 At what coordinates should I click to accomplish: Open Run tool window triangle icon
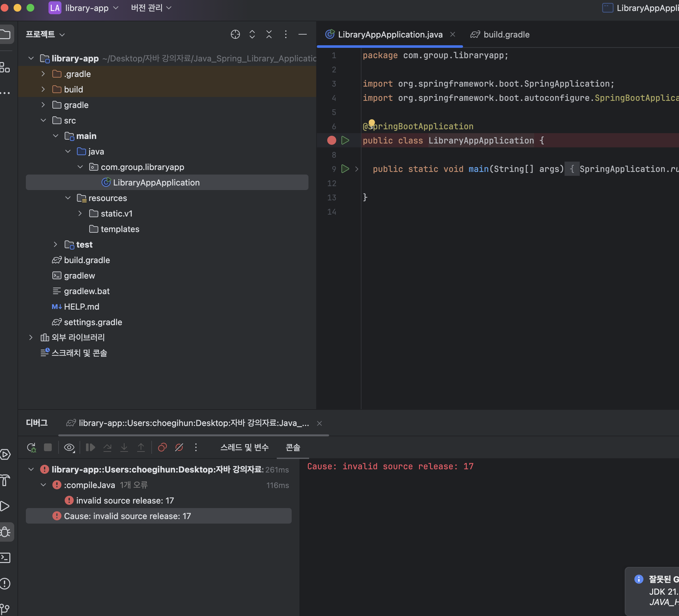tap(5, 506)
